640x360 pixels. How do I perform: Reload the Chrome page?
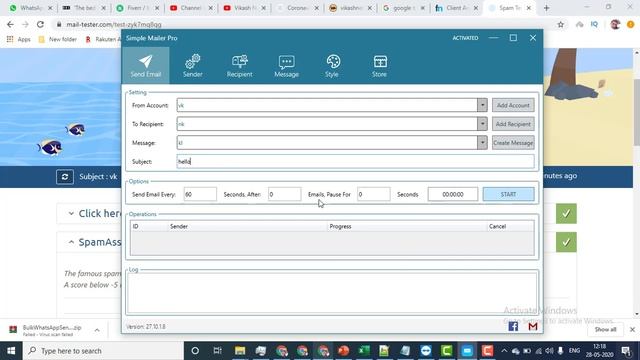(x=40, y=24)
